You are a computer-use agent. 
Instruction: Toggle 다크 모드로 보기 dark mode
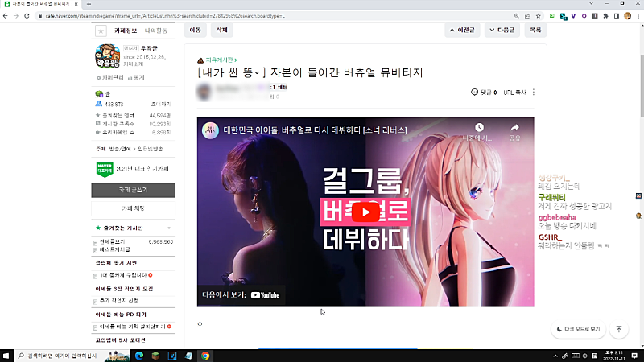point(578,329)
